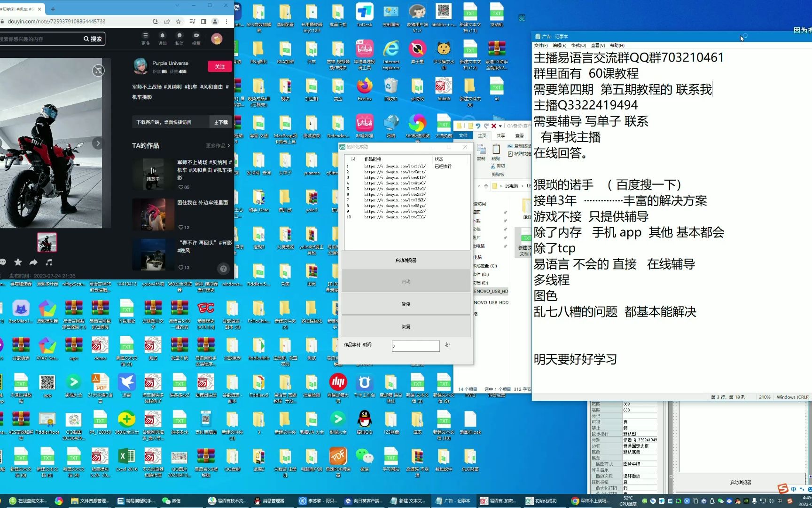
Task: Bookmark the page with Chrome star icon
Action: 179,22
